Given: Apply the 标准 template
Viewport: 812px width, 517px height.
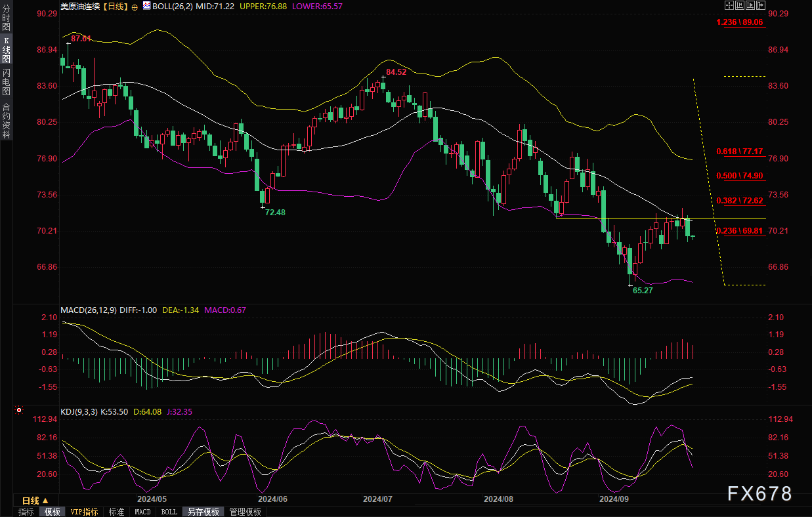Looking at the screenshot, I should click(116, 512).
